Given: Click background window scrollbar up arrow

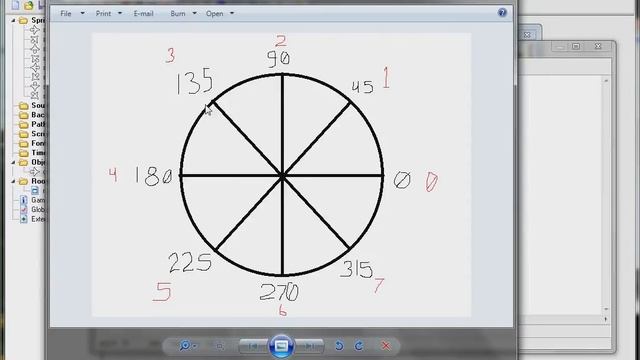Looking at the screenshot, I should pyautogui.click(x=606, y=81).
